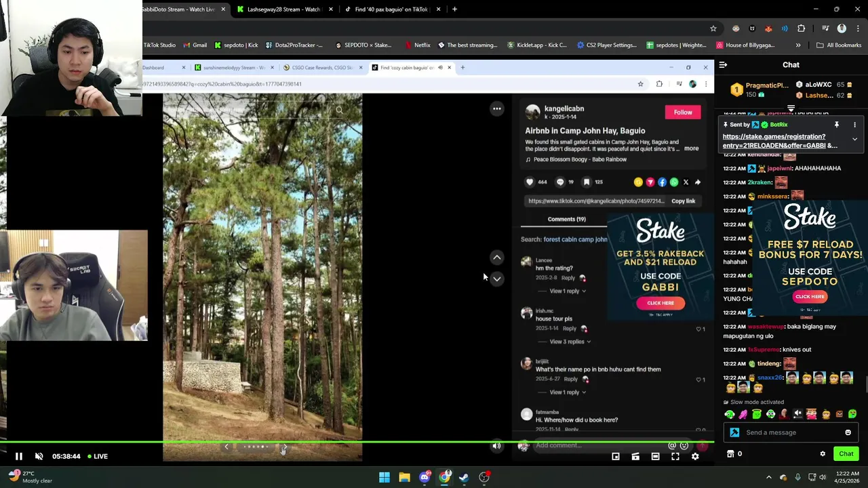Pause the Kick live stream
868x488 pixels.
click(18, 456)
